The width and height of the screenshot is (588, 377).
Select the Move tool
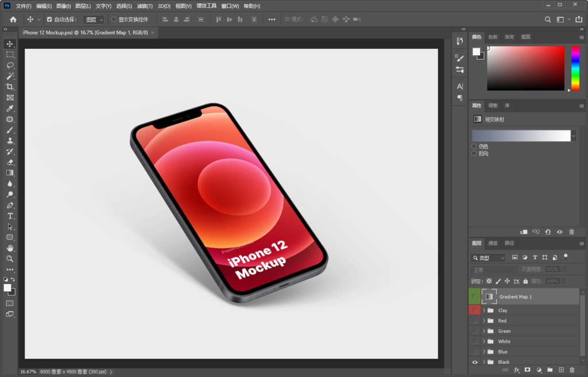pyautogui.click(x=10, y=44)
